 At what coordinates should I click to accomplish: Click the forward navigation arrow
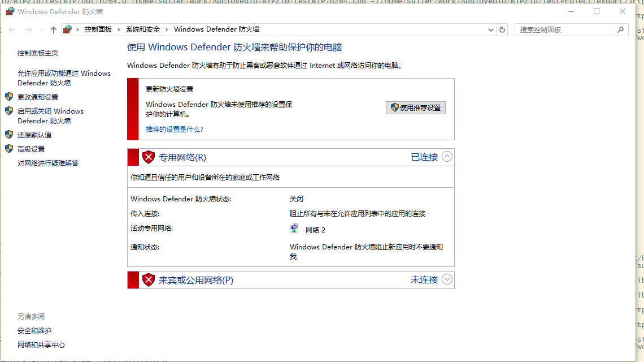click(x=28, y=29)
